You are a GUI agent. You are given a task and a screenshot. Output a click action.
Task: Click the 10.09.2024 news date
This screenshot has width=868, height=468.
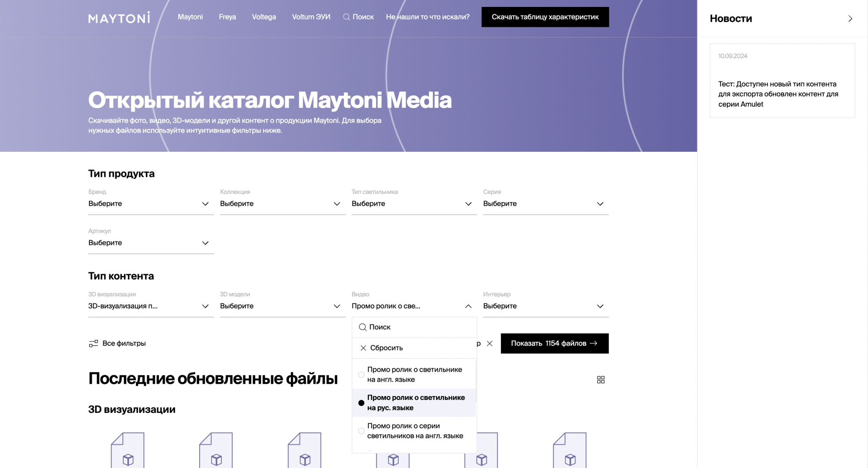[733, 56]
